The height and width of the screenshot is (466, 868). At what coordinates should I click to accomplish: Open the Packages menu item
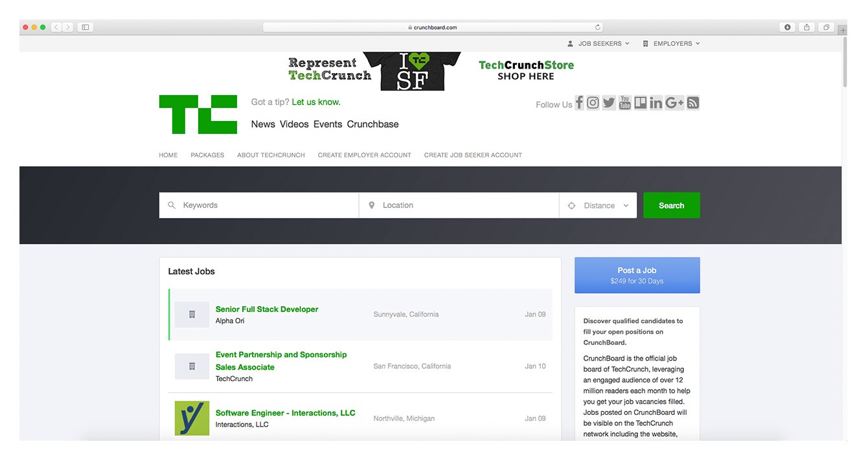(x=207, y=155)
